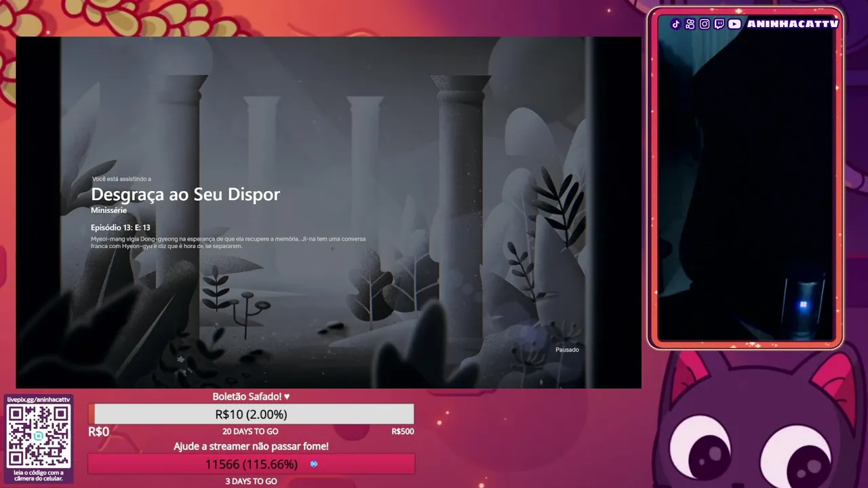Viewport: 868px width, 488px height.
Task: Click the Instagram icon
Action: pyautogui.click(x=705, y=24)
